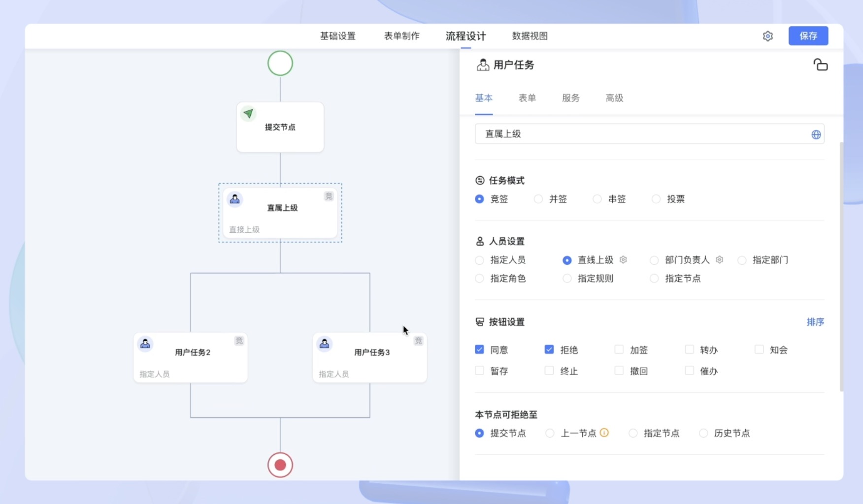Viewport: 863px width, 504px height.
Task: Enable the 暂存 button checkbox
Action: click(479, 371)
